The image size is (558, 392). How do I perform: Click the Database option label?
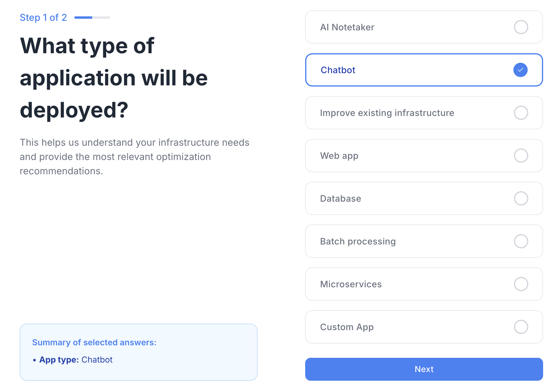click(x=341, y=199)
